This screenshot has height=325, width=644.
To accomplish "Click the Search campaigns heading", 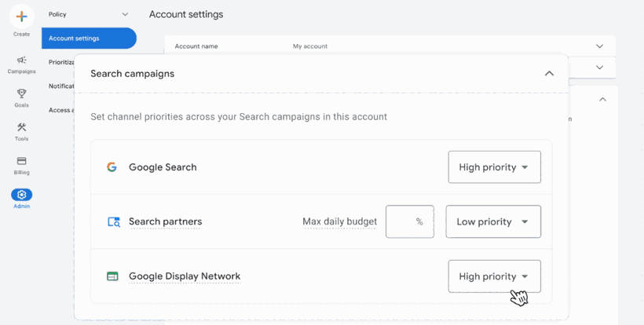I will (x=132, y=74).
